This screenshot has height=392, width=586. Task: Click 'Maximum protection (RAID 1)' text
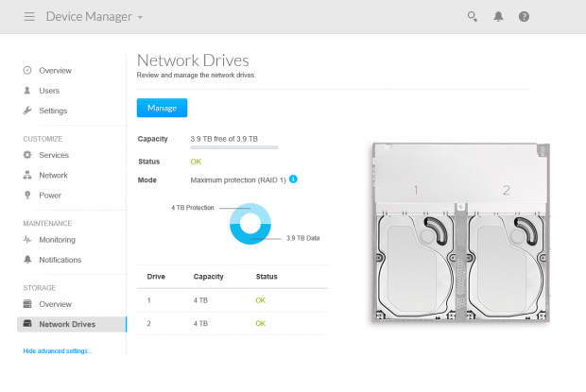pos(238,180)
